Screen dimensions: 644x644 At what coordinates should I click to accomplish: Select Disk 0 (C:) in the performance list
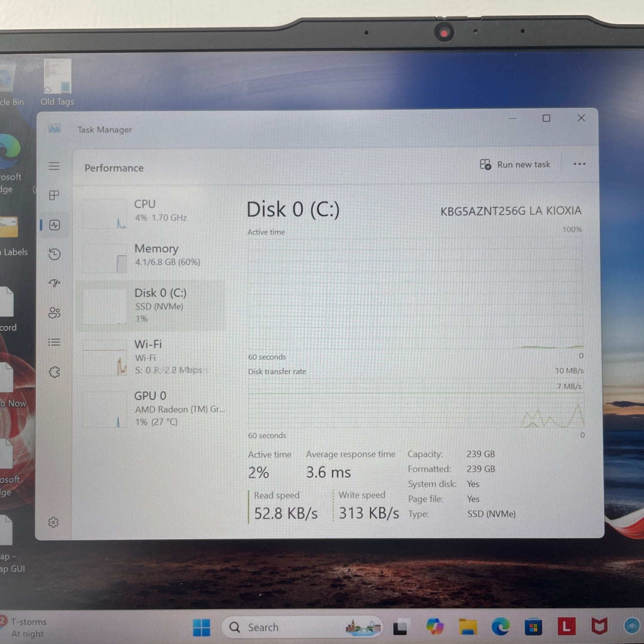pyautogui.click(x=151, y=306)
